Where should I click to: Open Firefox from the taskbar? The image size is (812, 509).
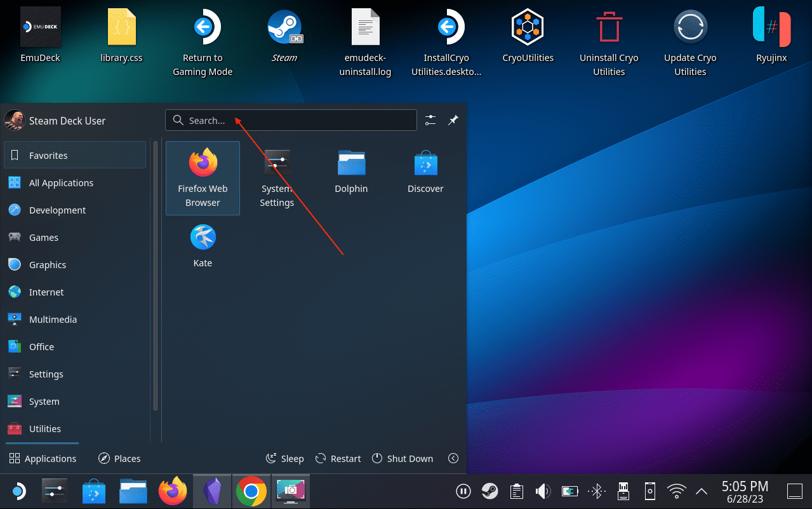pyautogui.click(x=173, y=491)
